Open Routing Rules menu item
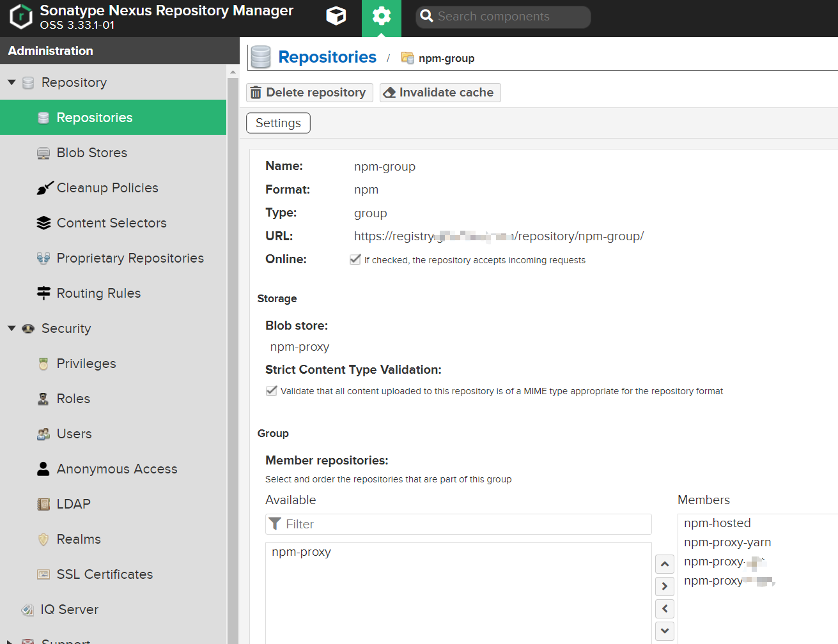The width and height of the screenshot is (838, 644). click(x=113, y=293)
